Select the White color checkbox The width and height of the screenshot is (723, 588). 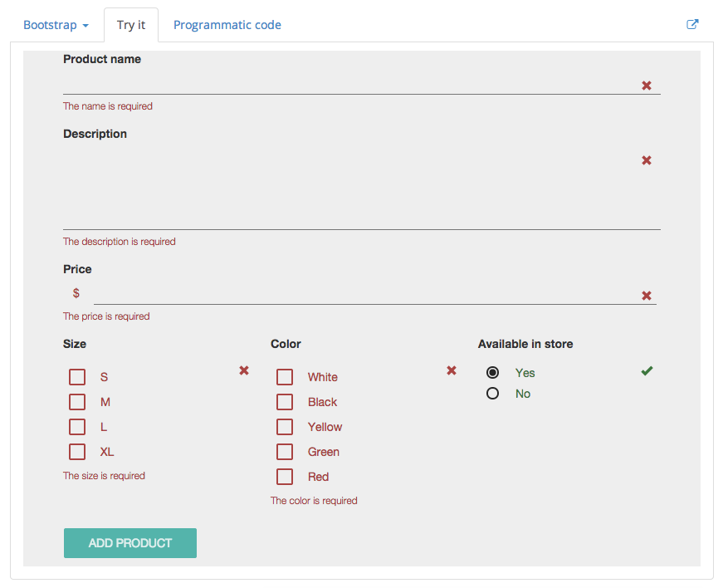pos(285,377)
